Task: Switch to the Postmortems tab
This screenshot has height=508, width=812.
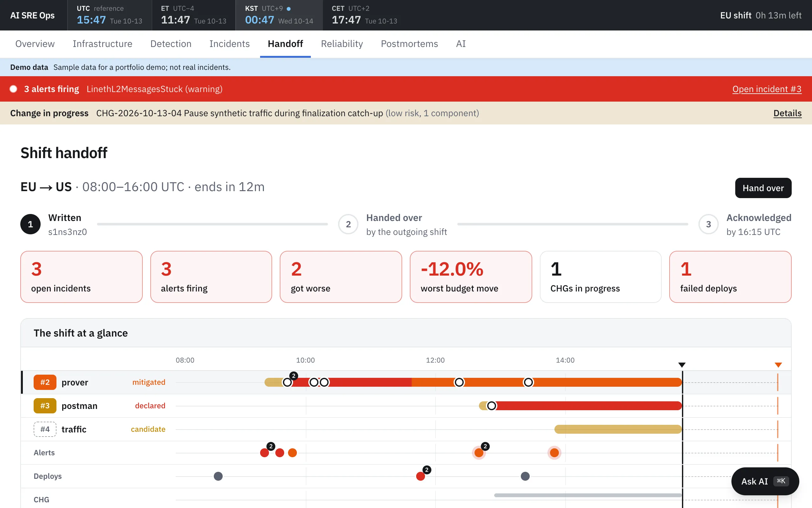Action: coord(409,44)
